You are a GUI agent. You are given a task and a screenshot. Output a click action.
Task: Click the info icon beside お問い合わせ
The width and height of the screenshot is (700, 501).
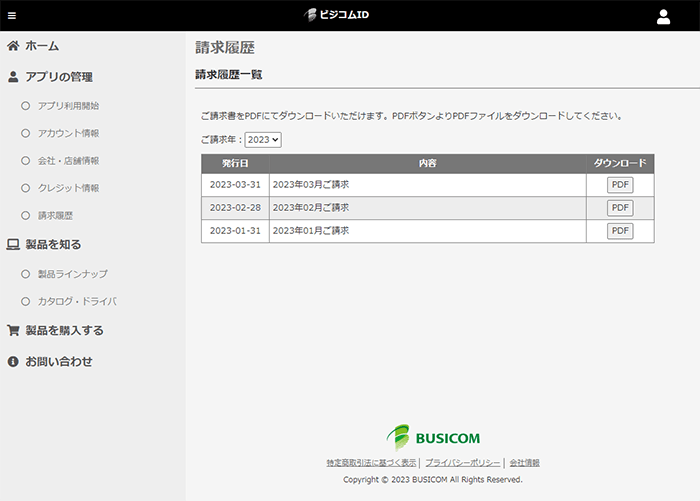tap(13, 362)
